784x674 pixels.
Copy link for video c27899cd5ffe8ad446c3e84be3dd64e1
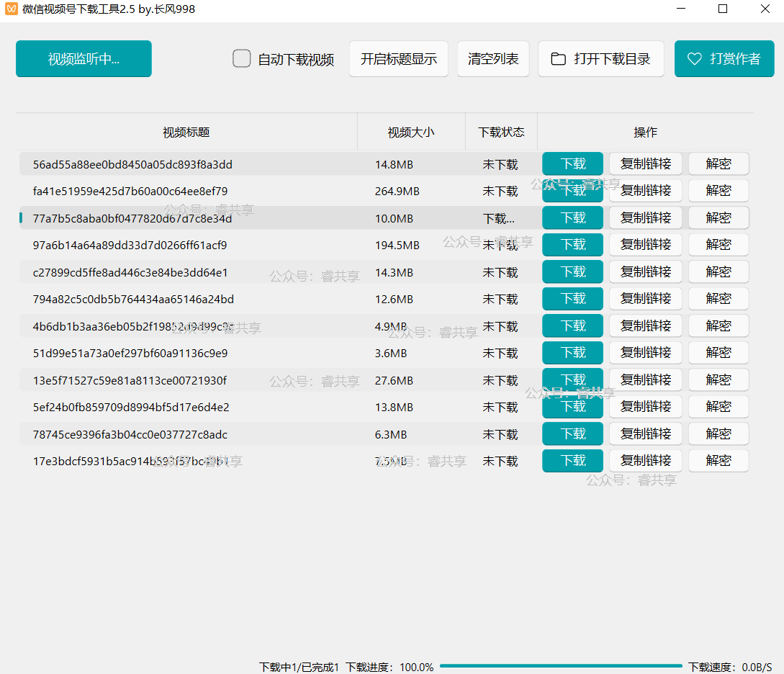coord(645,272)
